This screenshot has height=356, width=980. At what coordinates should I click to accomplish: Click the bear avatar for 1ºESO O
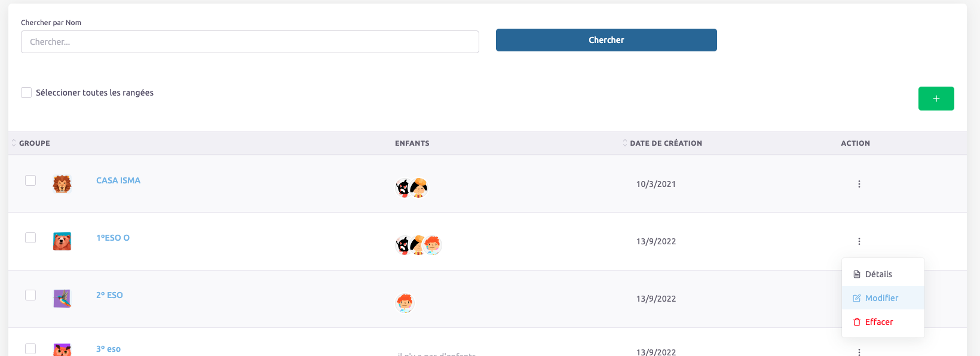(62, 241)
